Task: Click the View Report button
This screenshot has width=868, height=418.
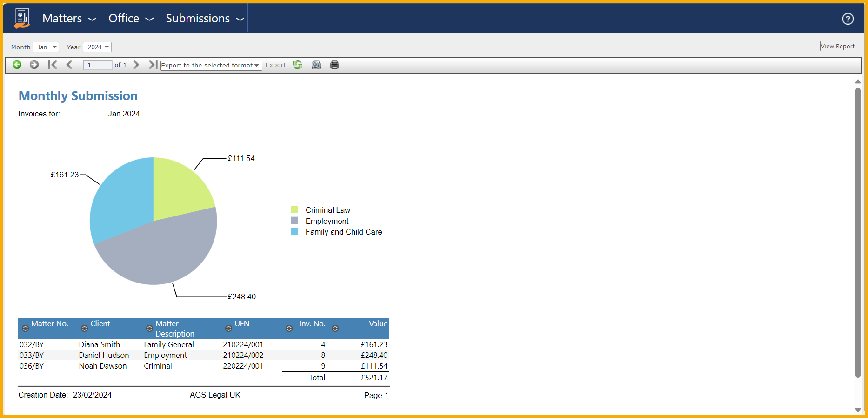Action: (x=837, y=46)
